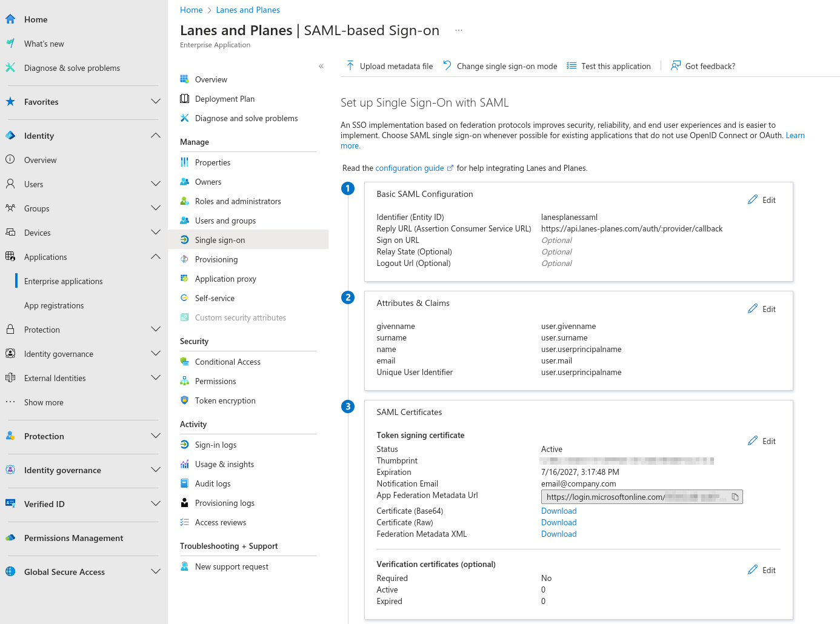
Task: Open the ellipsis menu beside page title
Action: (459, 30)
